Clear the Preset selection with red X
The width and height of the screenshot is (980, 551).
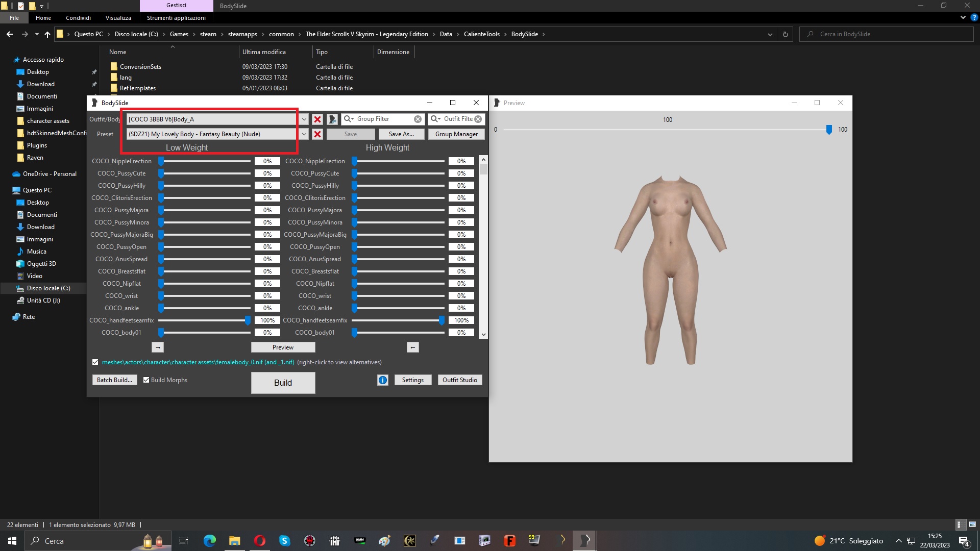[317, 134]
